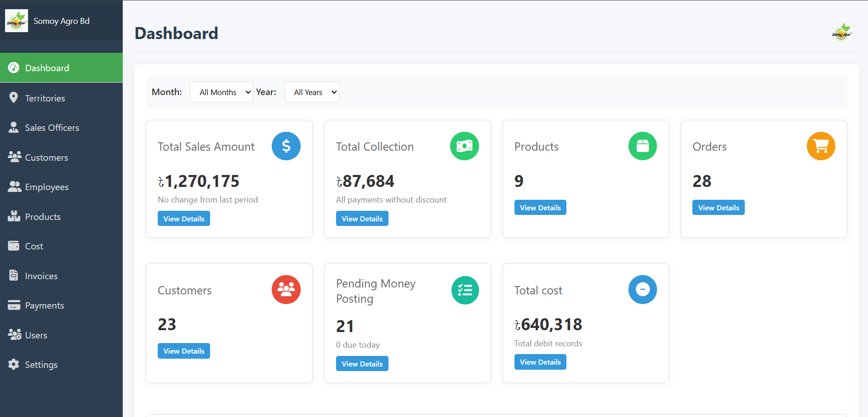View Details for the Orders card
Viewport: 868px width, 417px height.
(x=718, y=208)
